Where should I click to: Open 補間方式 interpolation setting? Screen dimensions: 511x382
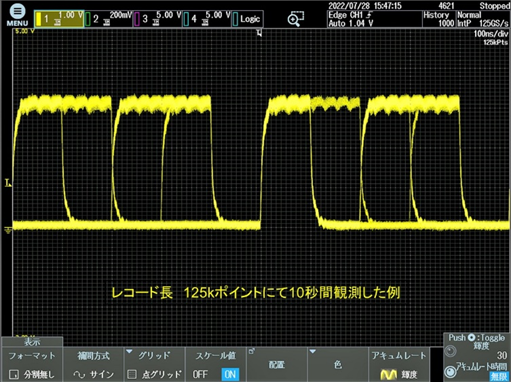click(x=93, y=364)
